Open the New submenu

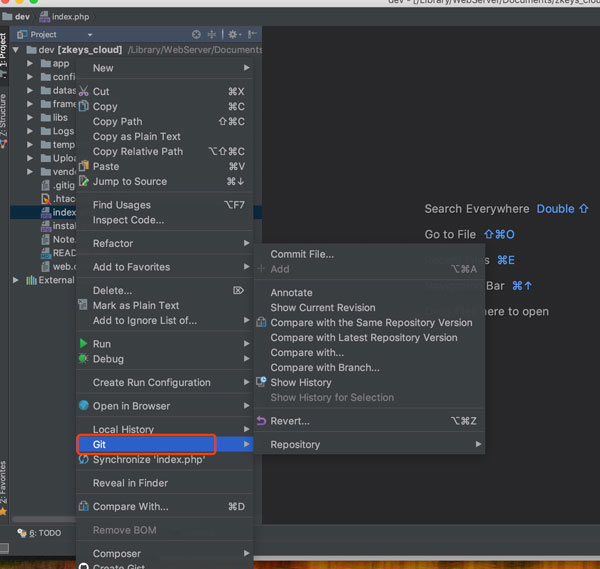pos(165,68)
